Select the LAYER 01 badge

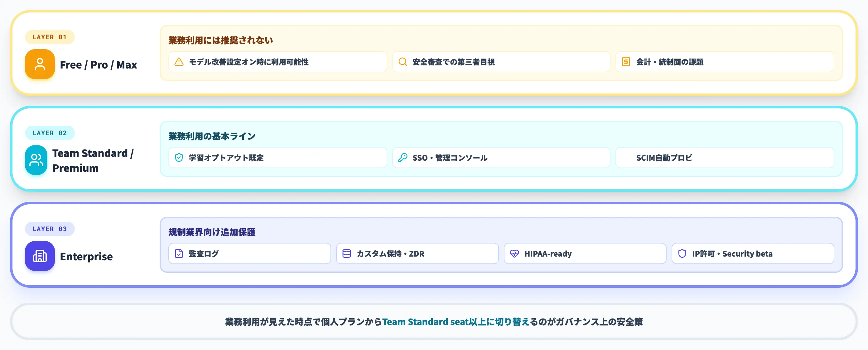pyautogui.click(x=50, y=37)
